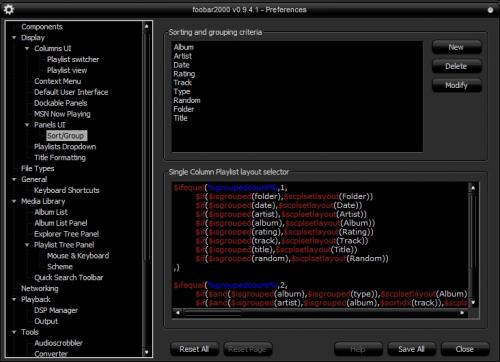Click the New button
This screenshot has width=500, height=362.
(457, 47)
